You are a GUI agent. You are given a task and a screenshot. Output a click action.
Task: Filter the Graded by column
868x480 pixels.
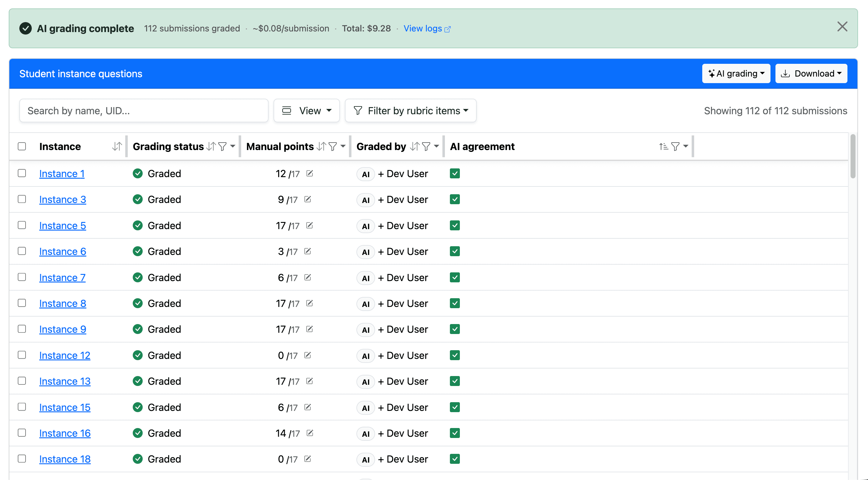pos(426,146)
